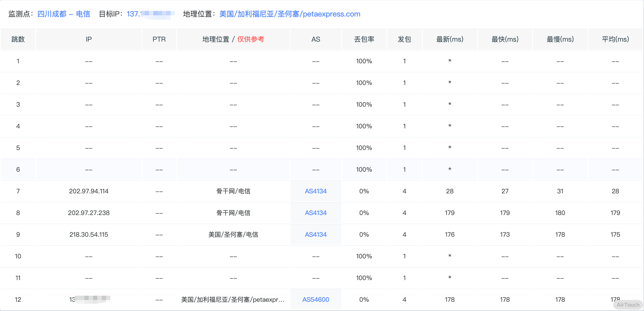The image size is (644, 311).
Task: Click AS4134 link in hop 7 row
Action: pos(316,191)
